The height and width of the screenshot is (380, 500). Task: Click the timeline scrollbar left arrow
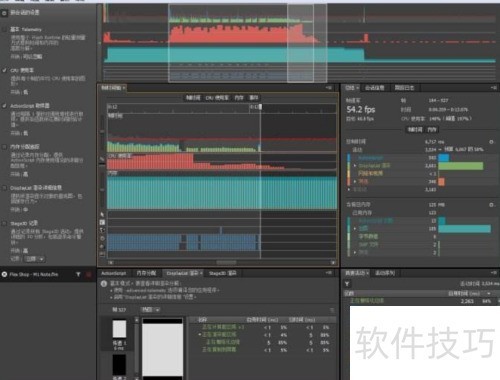[x=110, y=263]
